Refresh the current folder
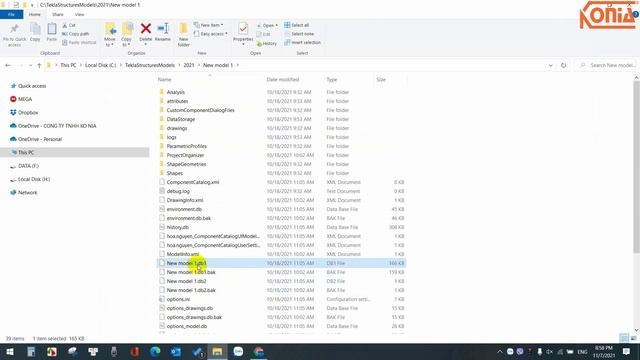Viewport: 640px width, 360px height. pos(564,65)
